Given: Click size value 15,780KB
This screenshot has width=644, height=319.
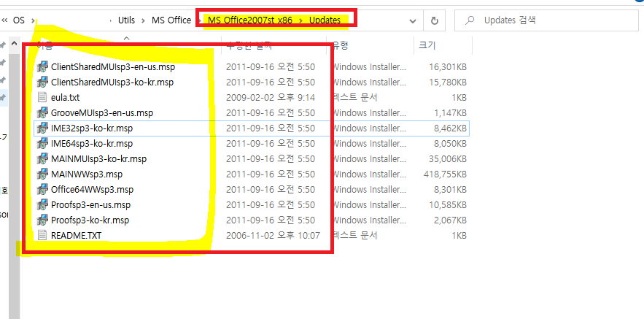Looking at the screenshot, I should point(448,82).
